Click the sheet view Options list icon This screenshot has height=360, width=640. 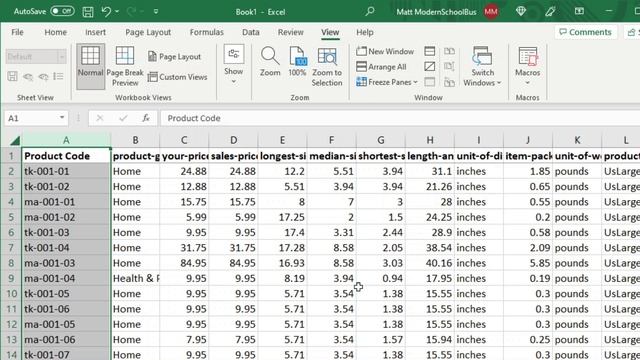[58, 76]
